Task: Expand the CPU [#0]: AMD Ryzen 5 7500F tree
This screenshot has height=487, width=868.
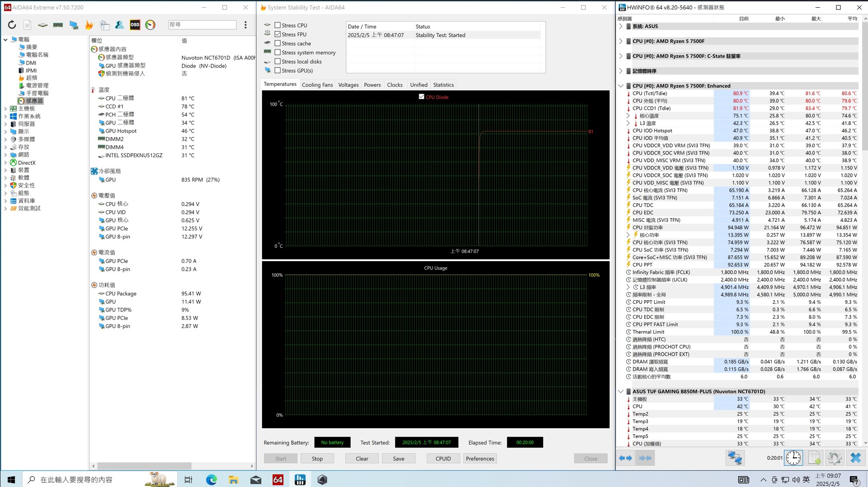Action: (620, 41)
